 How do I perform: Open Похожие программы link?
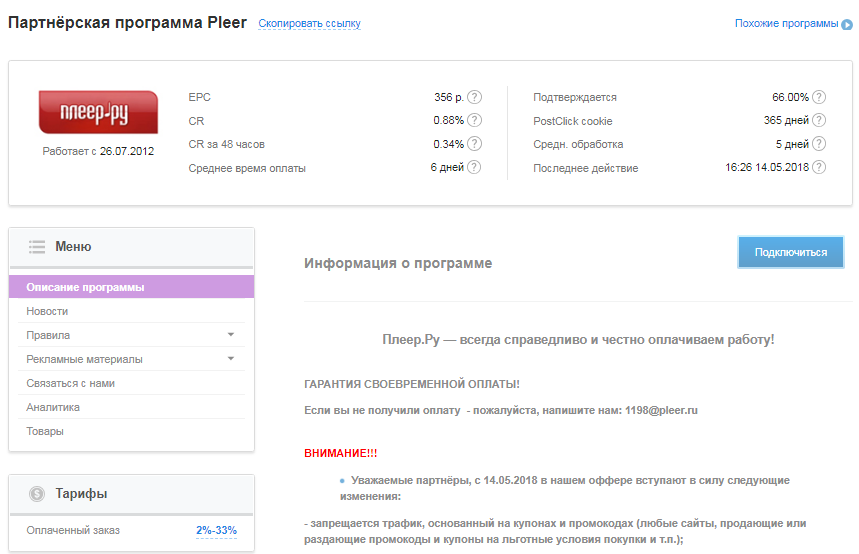tap(786, 24)
